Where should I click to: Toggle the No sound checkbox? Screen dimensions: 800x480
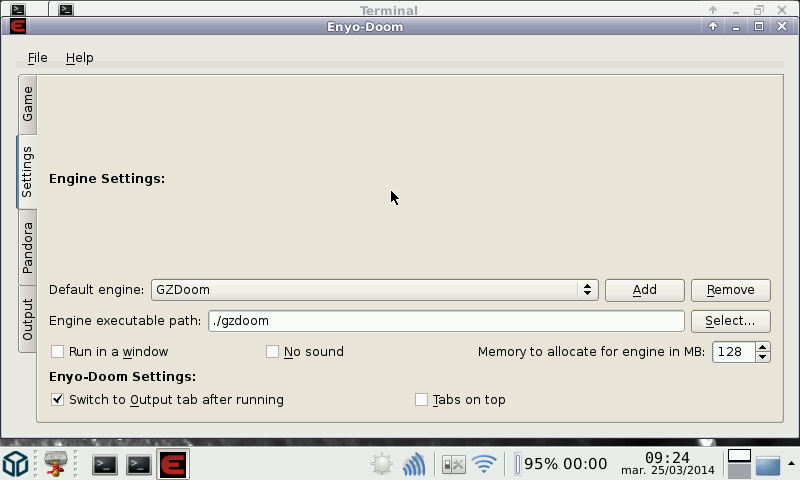point(272,352)
